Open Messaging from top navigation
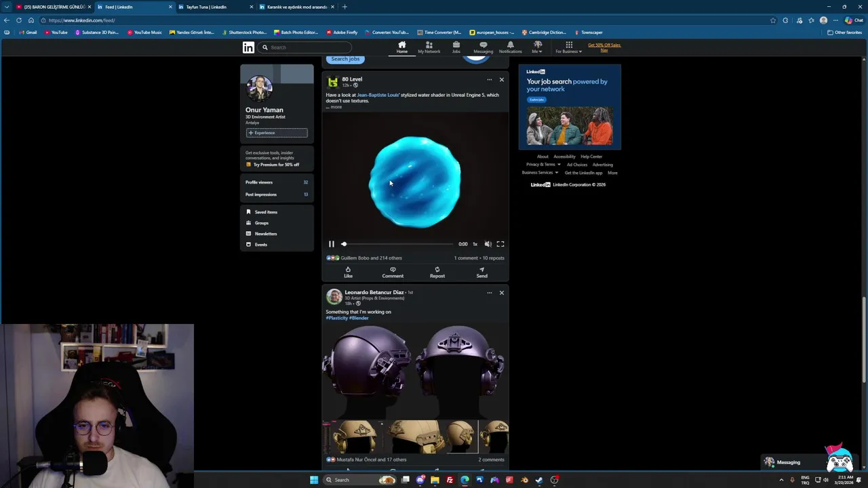Screen dimensions: 868x488 pos(483,47)
